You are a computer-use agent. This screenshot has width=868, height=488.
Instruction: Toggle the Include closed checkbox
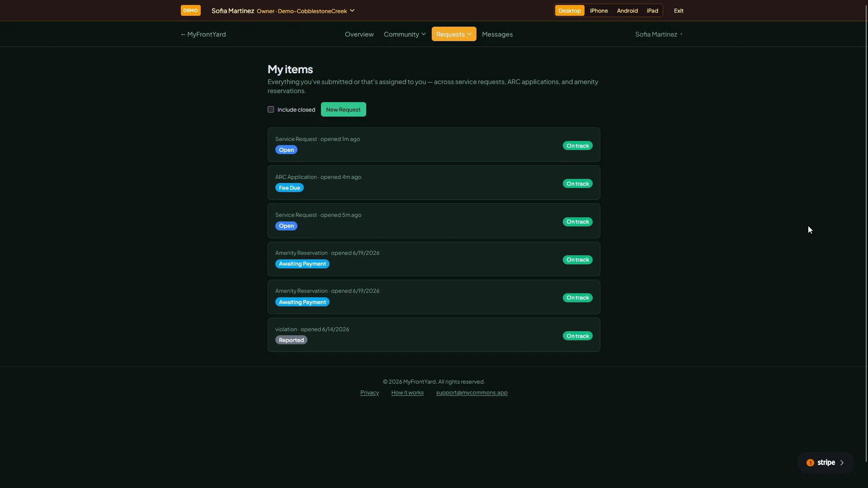click(271, 109)
